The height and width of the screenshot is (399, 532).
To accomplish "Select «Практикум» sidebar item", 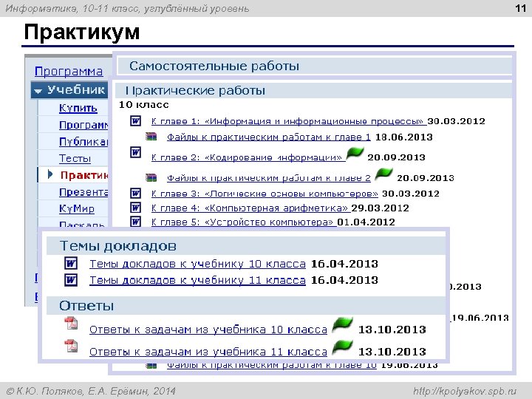I will [x=84, y=175].
